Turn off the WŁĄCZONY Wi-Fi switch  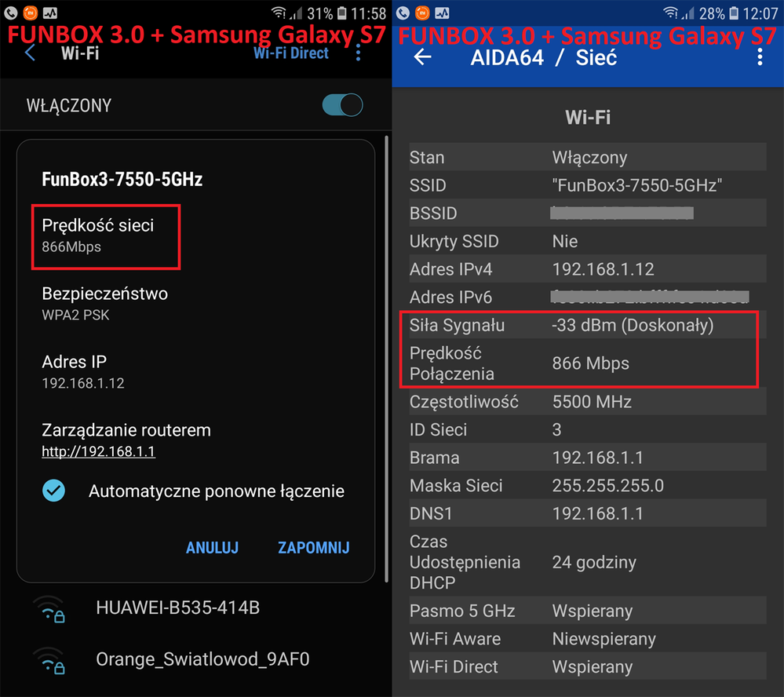(342, 105)
